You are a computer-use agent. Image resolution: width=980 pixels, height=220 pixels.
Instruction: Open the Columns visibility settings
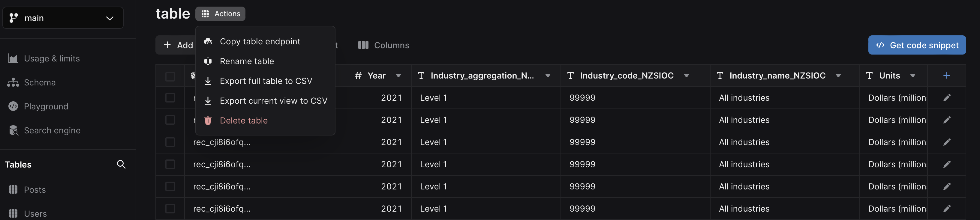[383, 45]
